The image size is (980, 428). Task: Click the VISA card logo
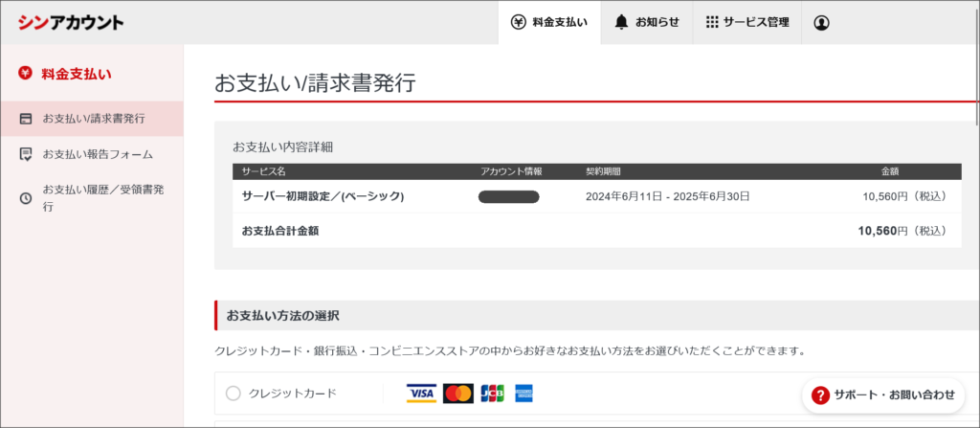421,394
